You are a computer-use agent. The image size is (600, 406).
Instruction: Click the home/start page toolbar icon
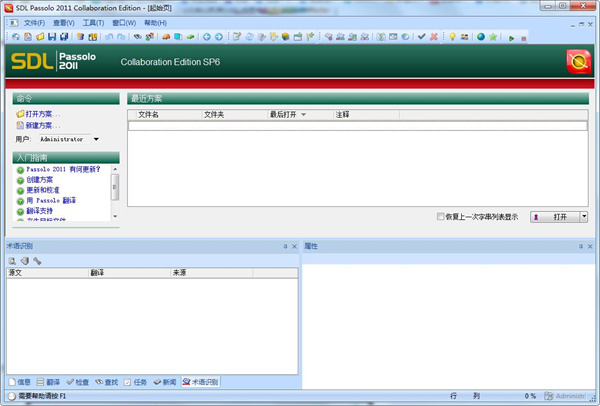tap(16, 37)
